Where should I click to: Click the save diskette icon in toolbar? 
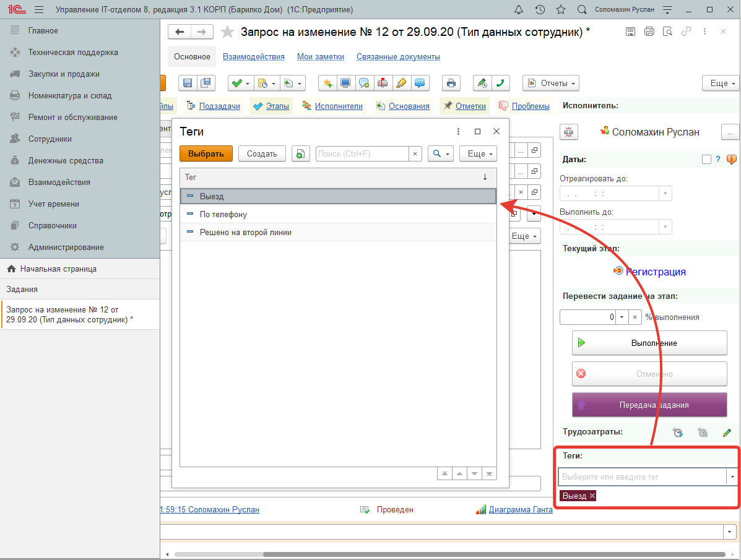click(x=188, y=83)
